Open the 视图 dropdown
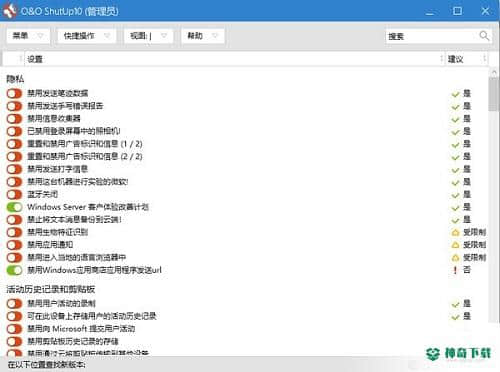 tap(149, 36)
